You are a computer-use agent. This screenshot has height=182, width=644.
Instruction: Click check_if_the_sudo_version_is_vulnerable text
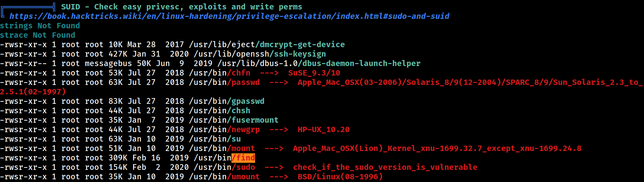click(385, 167)
